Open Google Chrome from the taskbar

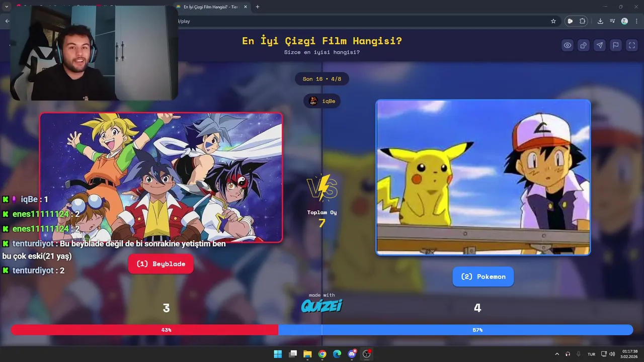(x=322, y=354)
